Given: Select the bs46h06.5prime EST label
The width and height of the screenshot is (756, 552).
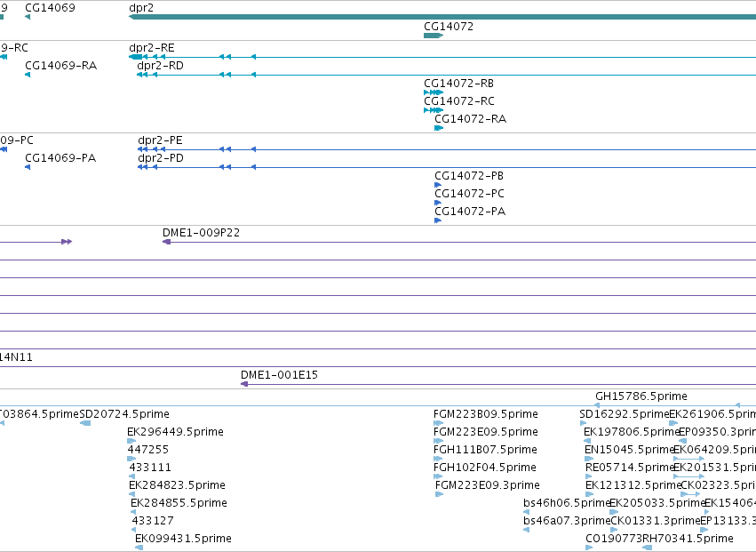Looking at the screenshot, I should (x=567, y=503).
